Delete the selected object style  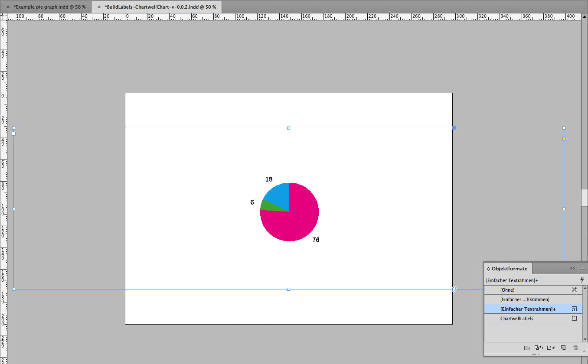[575, 348]
